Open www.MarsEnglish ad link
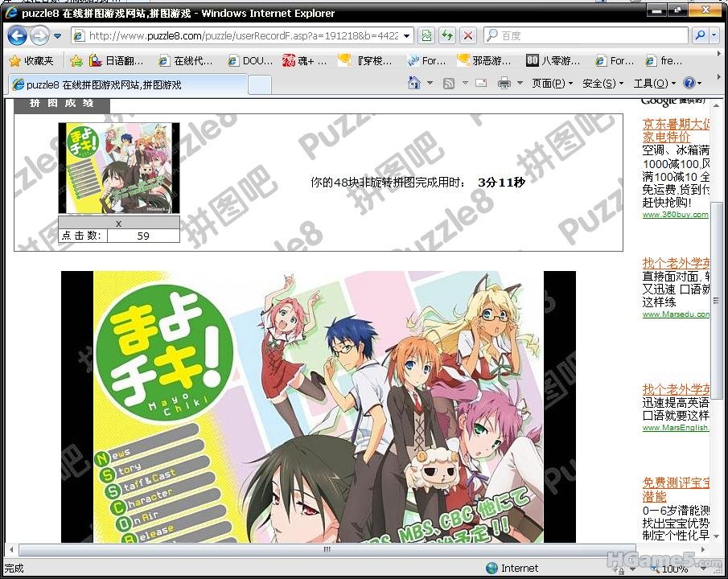Image resolution: width=728 pixels, height=579 pixels. pyautogui.click(x=676, y=428)
